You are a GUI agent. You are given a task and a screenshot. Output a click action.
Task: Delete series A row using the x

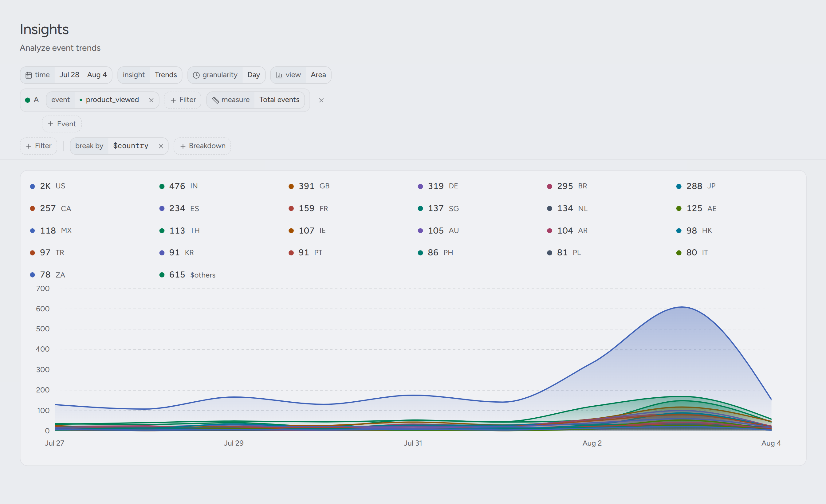(321, 100)
